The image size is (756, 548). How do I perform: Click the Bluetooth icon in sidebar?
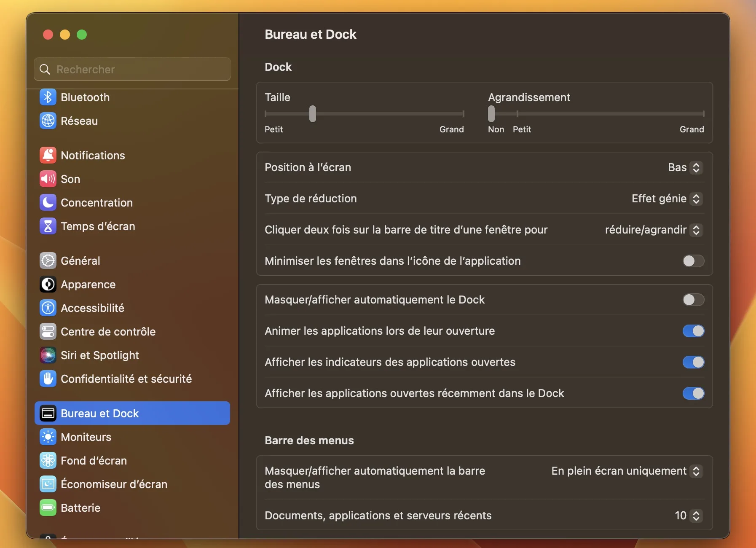point(48,97)
